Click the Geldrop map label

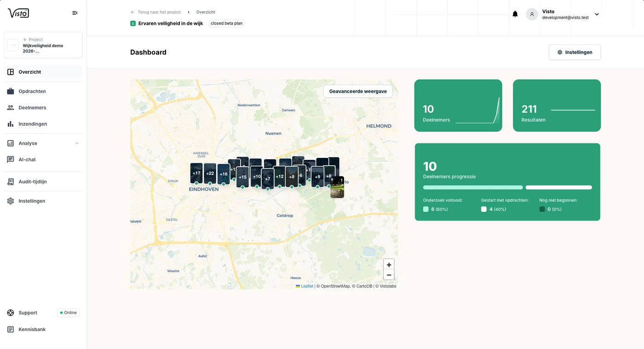coord(285,215)
